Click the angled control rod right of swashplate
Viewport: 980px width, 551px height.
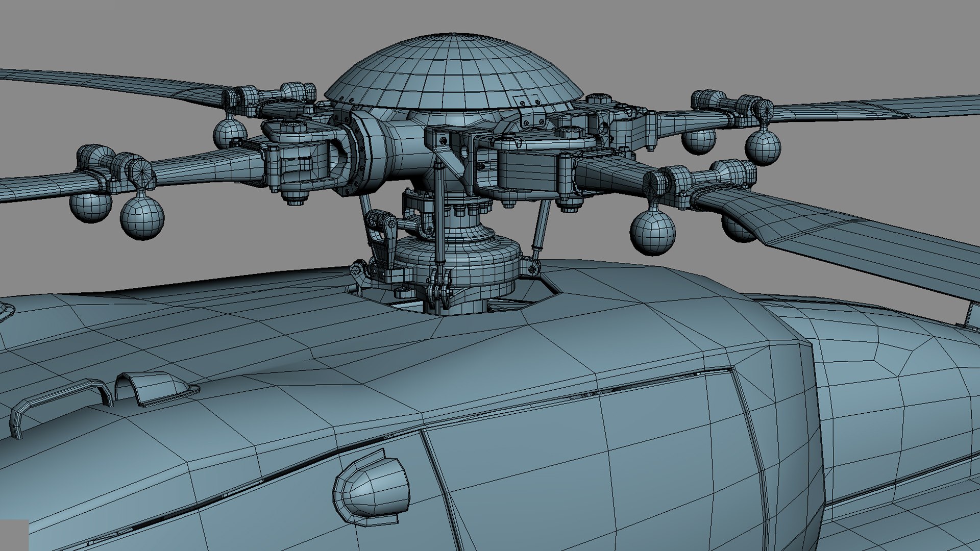(x=542, y=224)
